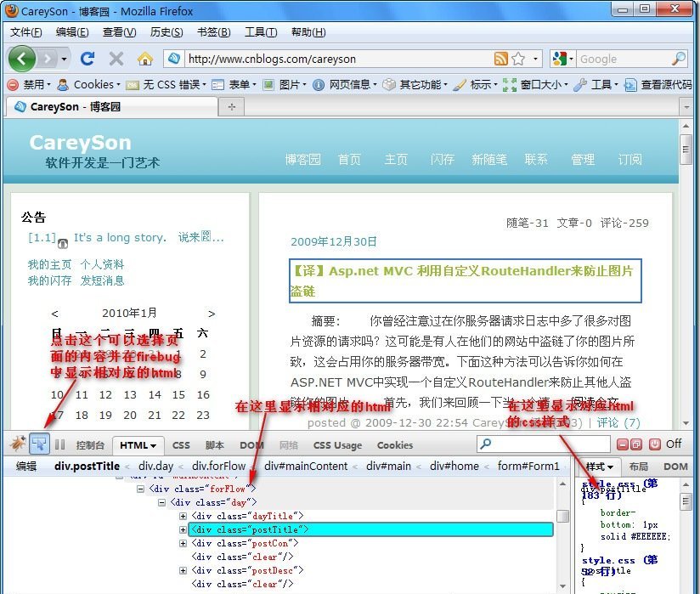The width and height of the screenshot is (700, 594).
Task: Expand the div class postTitle node
Action: (x=183, y=529)
